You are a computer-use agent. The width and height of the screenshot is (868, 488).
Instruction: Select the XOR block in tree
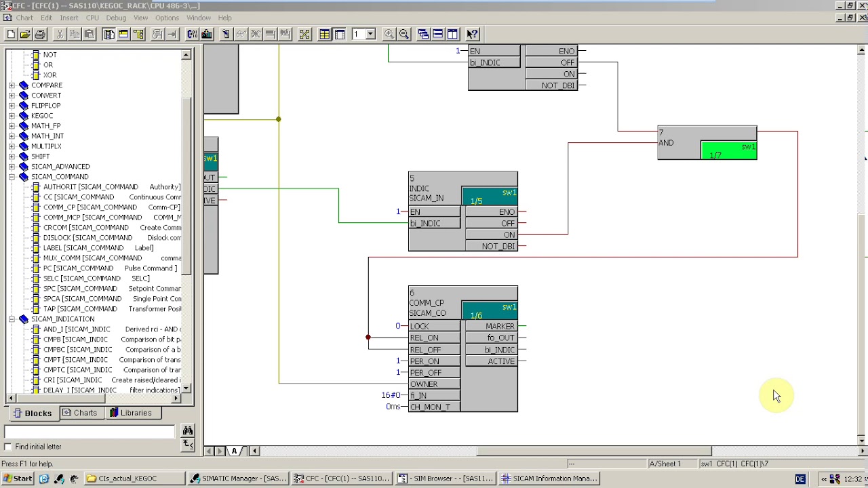click(50, 75)
